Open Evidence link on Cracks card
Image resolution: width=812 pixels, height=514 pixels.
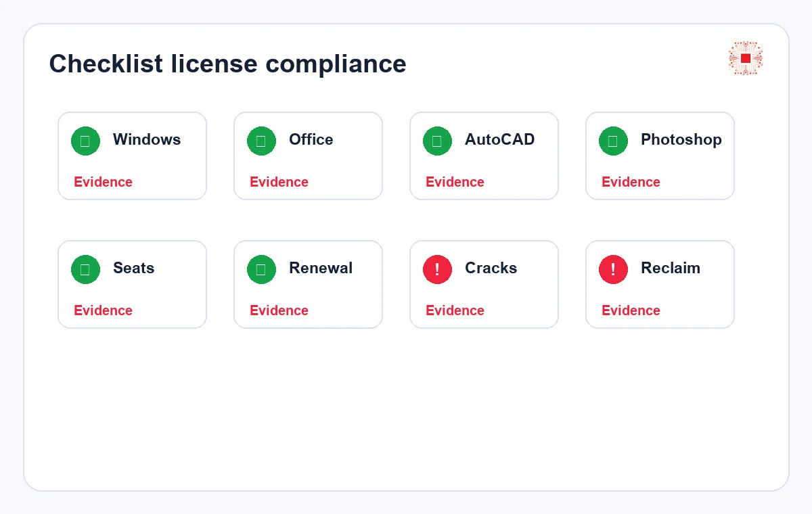click(455, 310)
